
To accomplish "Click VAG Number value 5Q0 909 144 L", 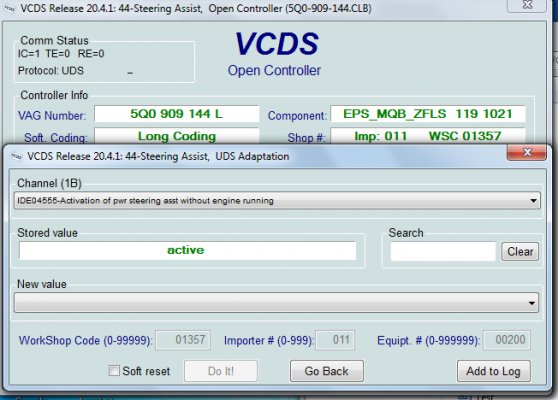I will (177, 114).
